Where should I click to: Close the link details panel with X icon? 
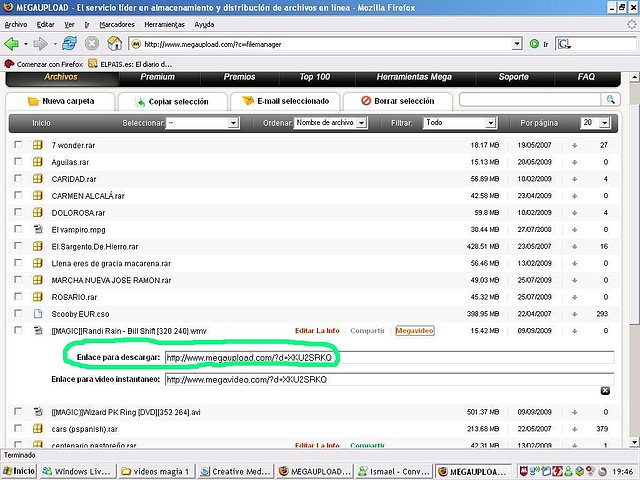click(605, 391)
